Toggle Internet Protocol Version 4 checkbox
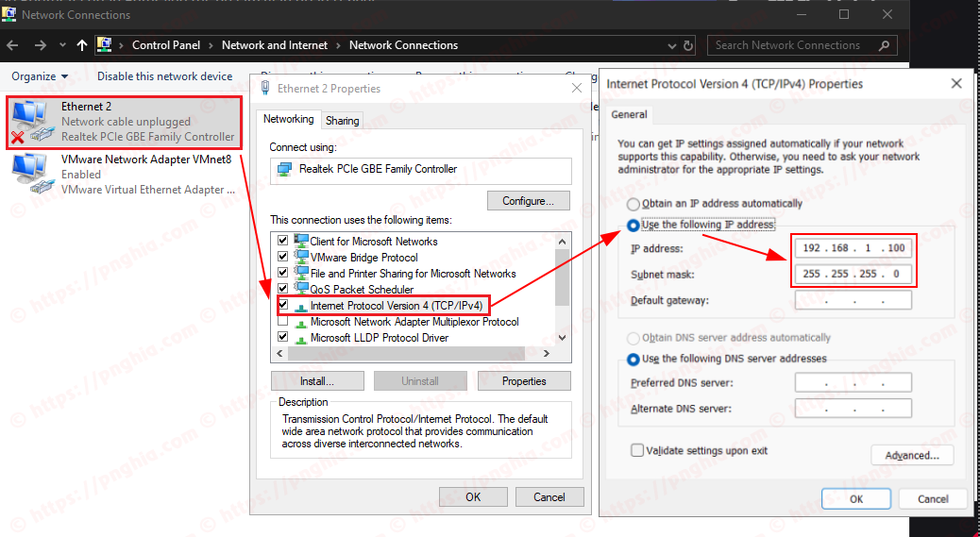Image resolution: width=980 pixels, height=537 pixels. 283,305
